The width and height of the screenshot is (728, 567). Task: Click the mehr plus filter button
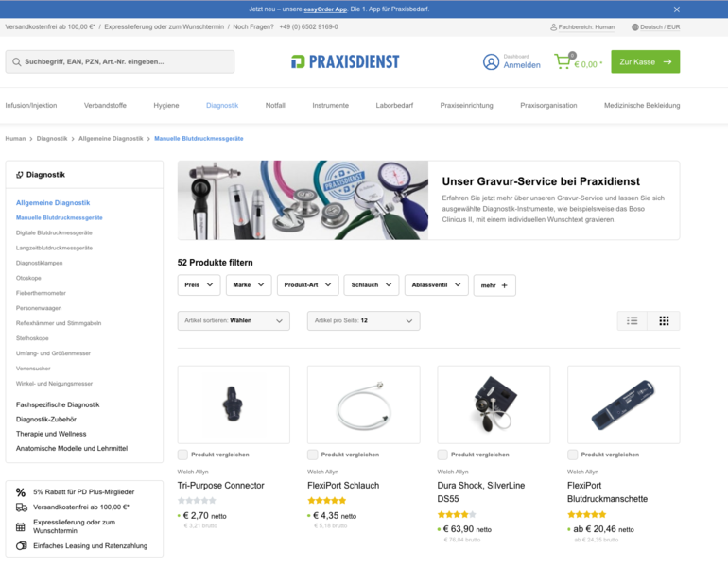pyautogui.click(x=494, y=285)
